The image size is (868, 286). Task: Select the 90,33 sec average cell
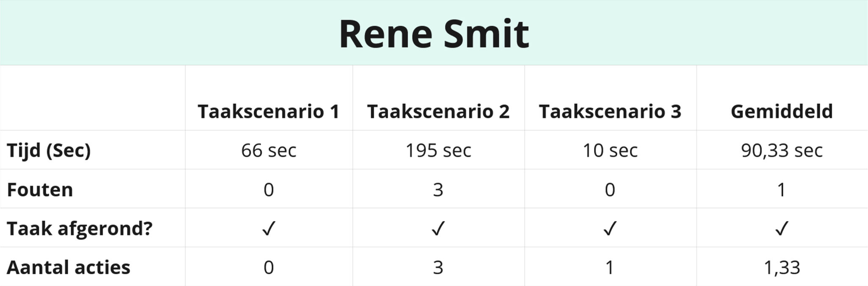782,150
